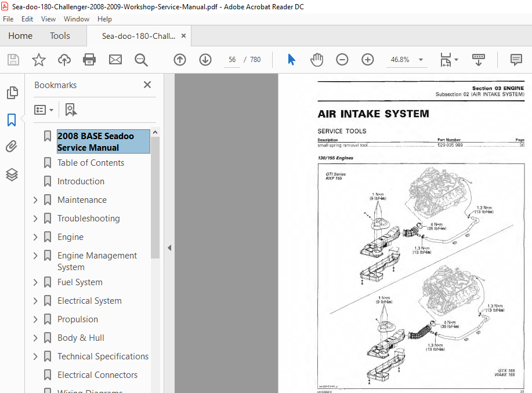Switch to the Tools tab
Viewport: 532px width, 393px height.
(60, 35)
